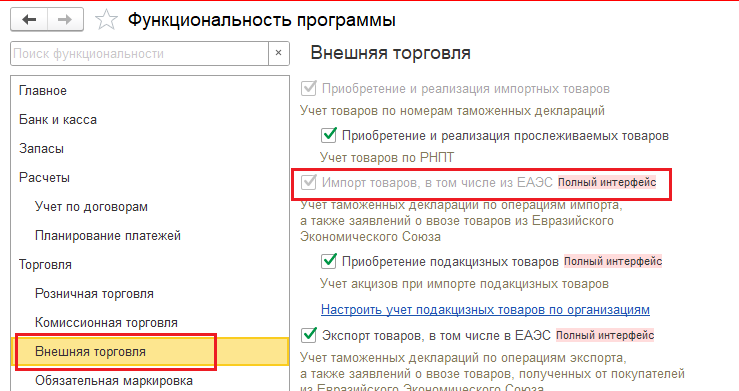The image size is (739, 391).
Task: Toggle Приобретение и реализация импортных товаров checkbox
Action: (x=309, y=88)
